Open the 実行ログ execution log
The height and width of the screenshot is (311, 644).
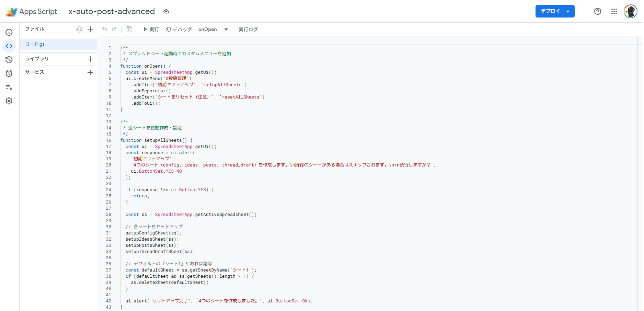click(248, 30)
